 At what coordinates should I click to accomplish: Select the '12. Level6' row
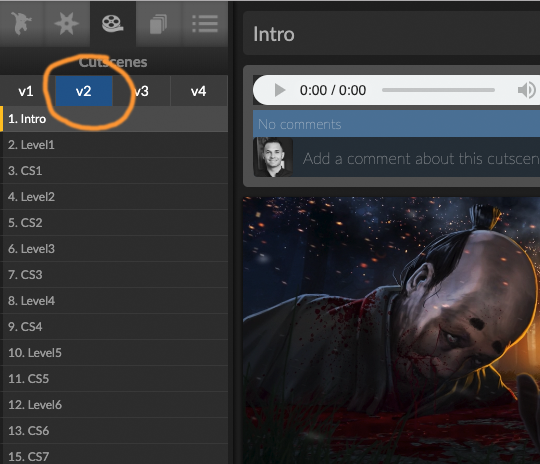[x=114, y=405]
